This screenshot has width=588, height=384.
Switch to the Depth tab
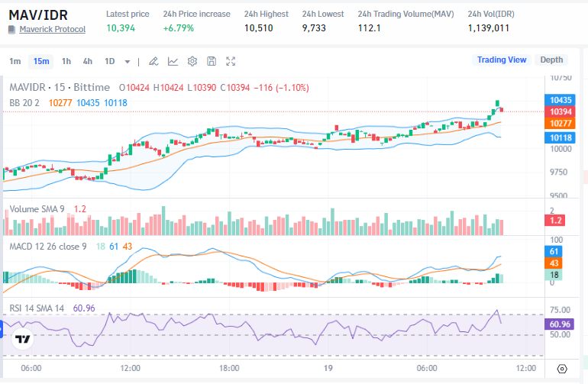551,60
